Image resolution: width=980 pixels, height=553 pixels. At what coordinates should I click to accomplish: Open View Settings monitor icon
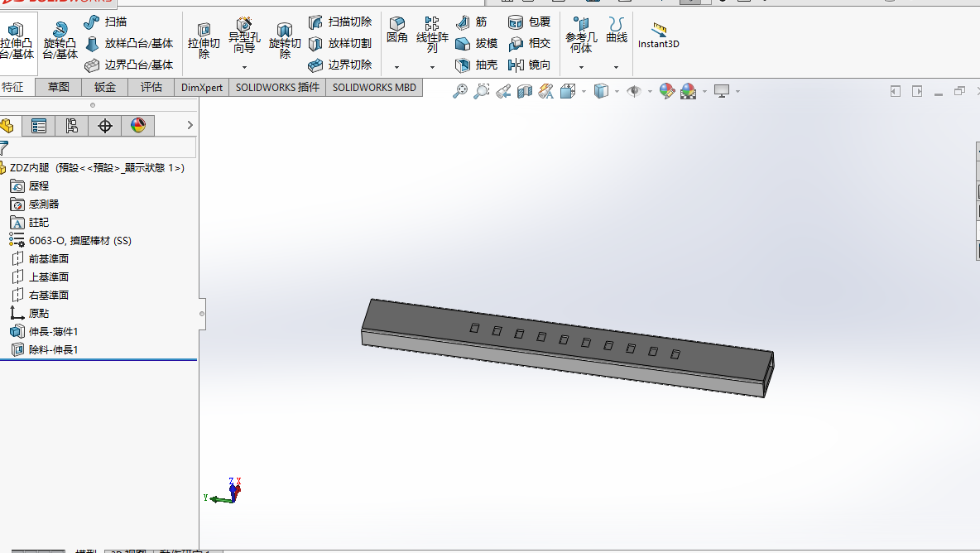(722, 91)
